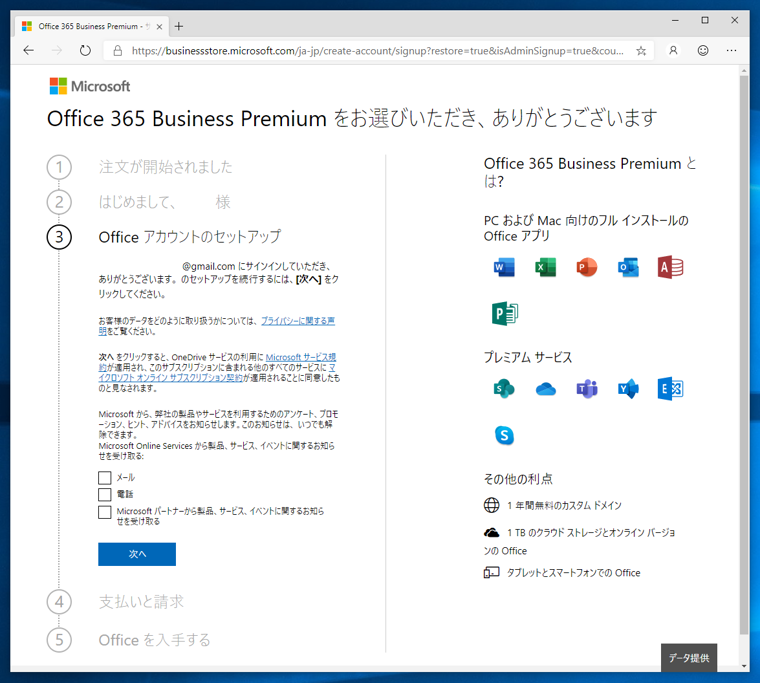Click the Exchange service icon
This screenshot has height=683, width=760.
(x=670, y=389)
